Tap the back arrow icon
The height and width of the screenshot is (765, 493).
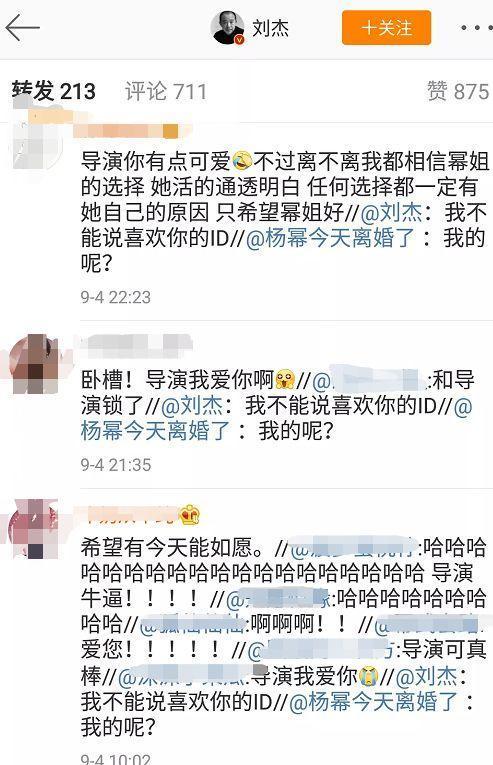point(22,28)
